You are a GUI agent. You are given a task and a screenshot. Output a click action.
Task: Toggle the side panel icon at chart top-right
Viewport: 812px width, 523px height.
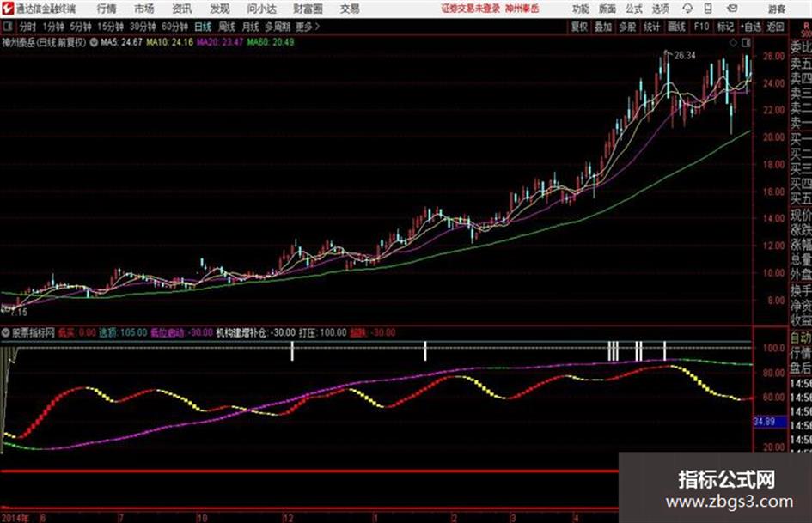pos(746,42)
